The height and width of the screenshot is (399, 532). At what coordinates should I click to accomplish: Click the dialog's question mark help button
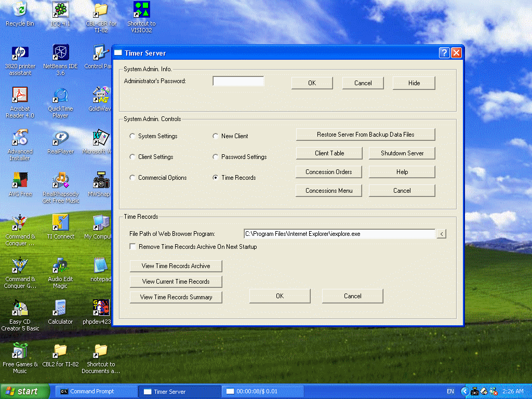(x=444, y=53)
